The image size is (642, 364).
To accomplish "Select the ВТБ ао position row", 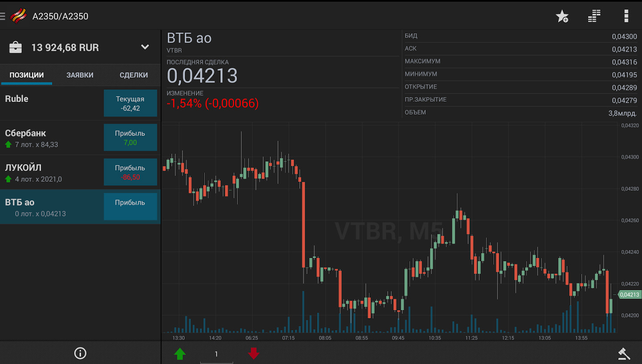I will click(80, 207).
